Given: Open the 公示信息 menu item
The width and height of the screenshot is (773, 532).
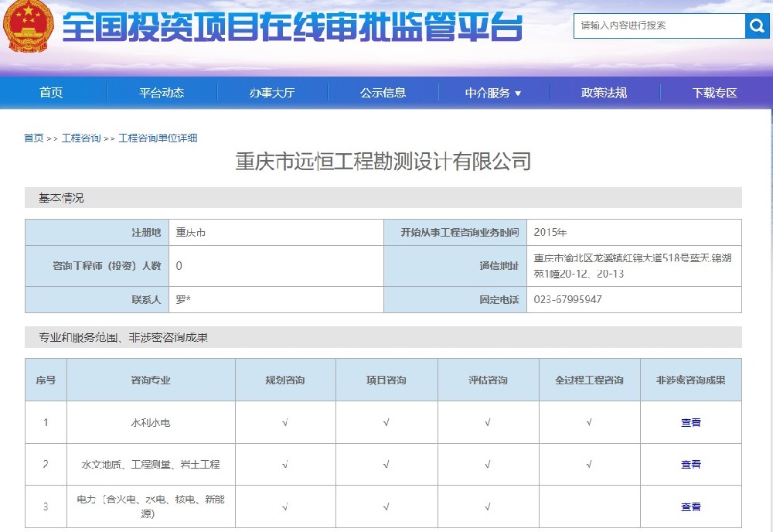Looking at the screenshot, I should tap(383, 93).
